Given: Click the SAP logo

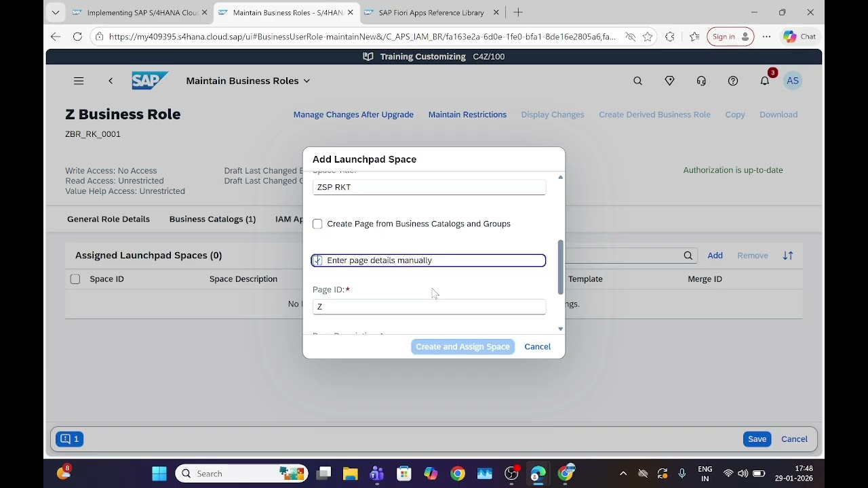Looking at the screenshot, I should tap(149, 81).
